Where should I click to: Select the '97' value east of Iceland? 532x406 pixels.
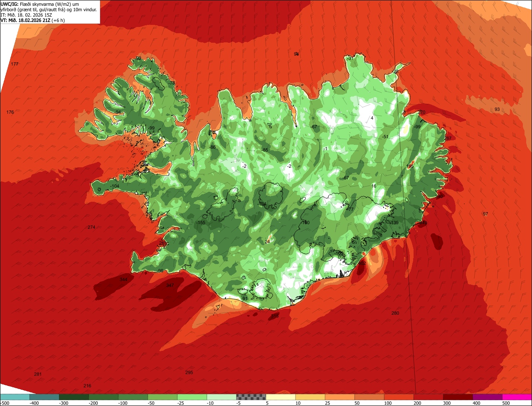[x=485, y=214]
